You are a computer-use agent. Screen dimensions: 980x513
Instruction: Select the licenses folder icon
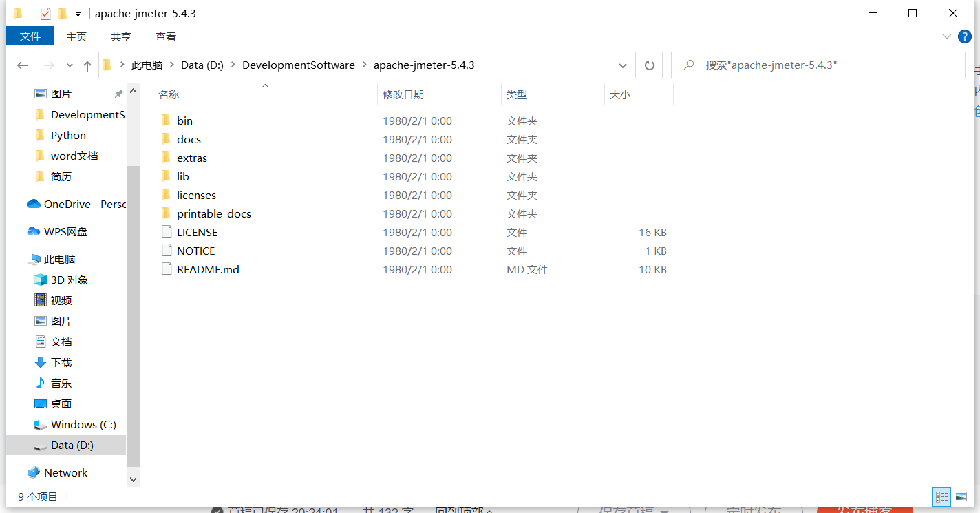(166, 195)
